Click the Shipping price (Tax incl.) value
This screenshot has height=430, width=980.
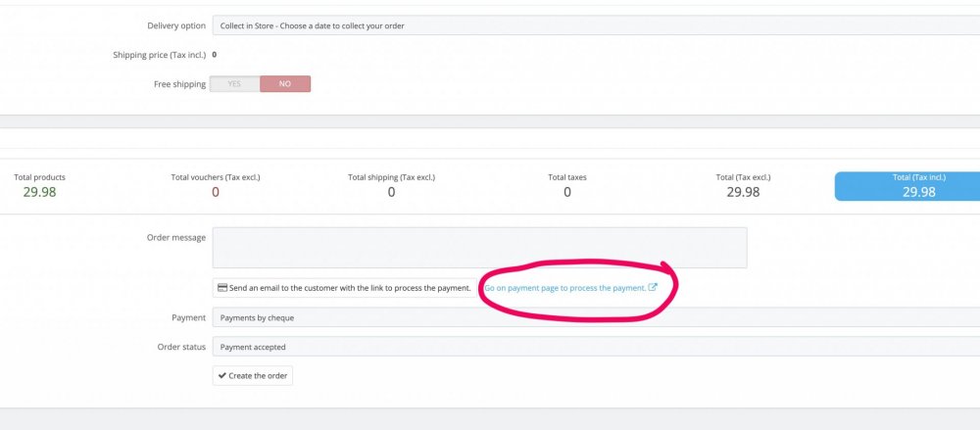215,55
